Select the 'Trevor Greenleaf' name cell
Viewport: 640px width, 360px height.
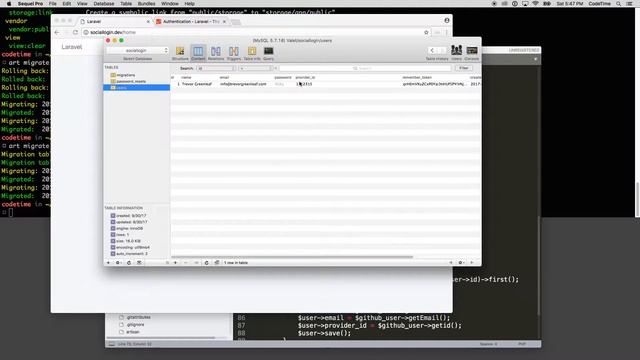pyautogui.click(x=197, y=84)
